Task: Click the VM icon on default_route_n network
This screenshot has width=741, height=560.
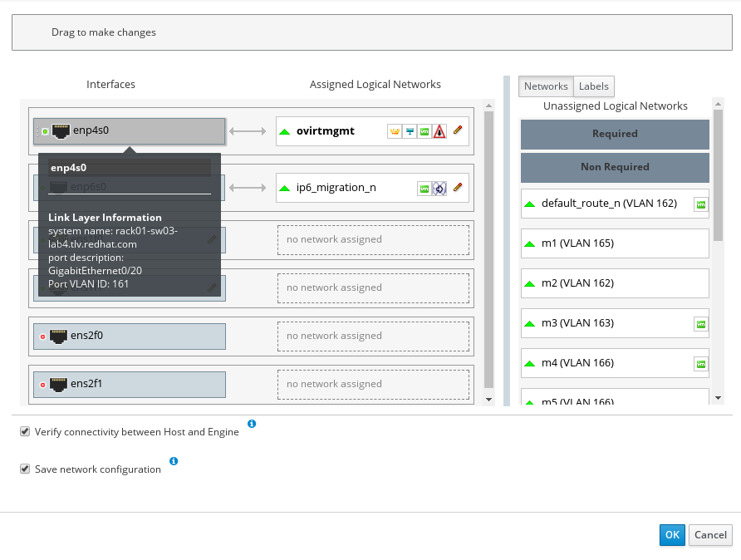Action: [x=700, y=204]
